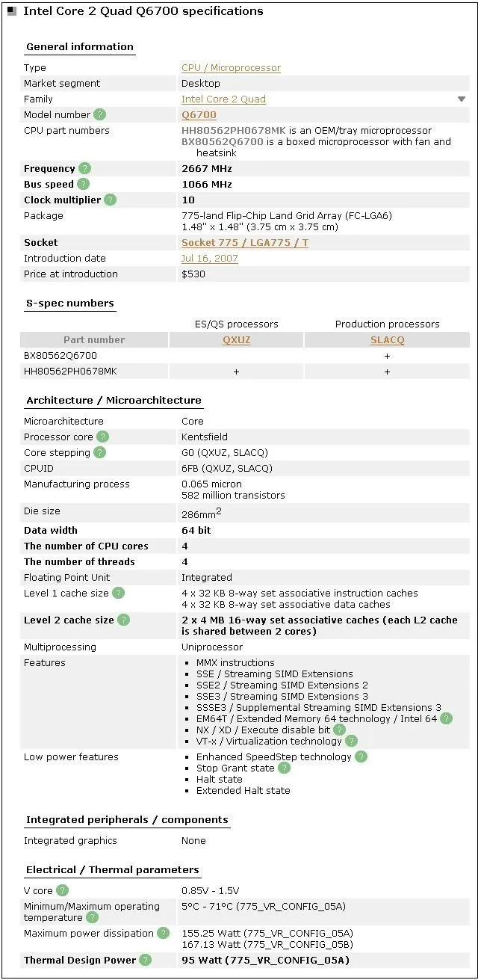Click the SLACQ production processor link
The width and height of the screenshot is (481, 980).
(x=387, y=339)
